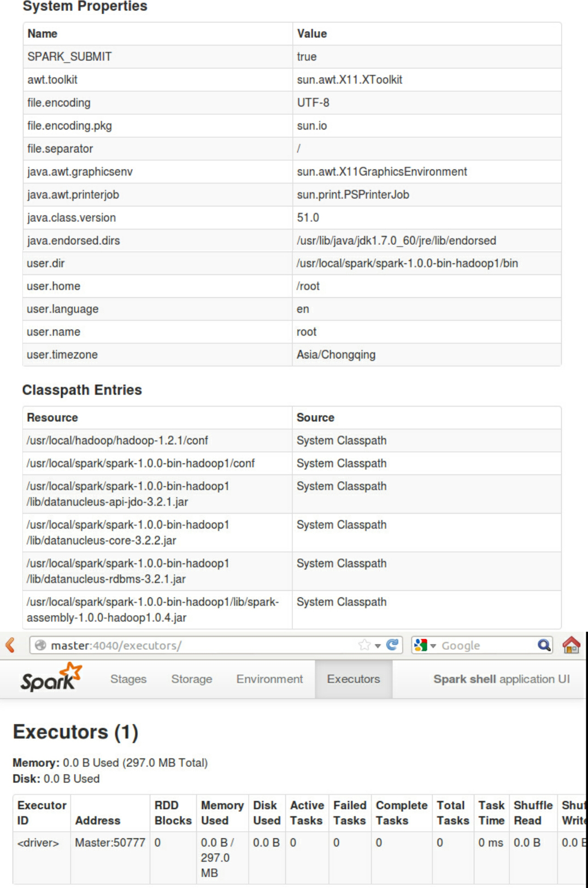Switch to the Storage tab

click(191, 679)
